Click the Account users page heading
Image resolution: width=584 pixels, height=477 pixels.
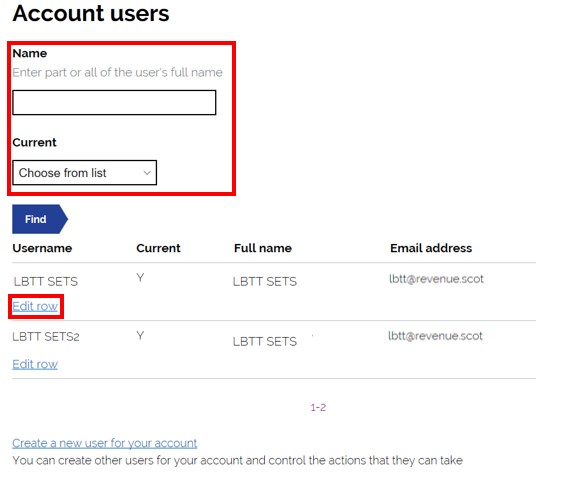[x=91, y=13]
